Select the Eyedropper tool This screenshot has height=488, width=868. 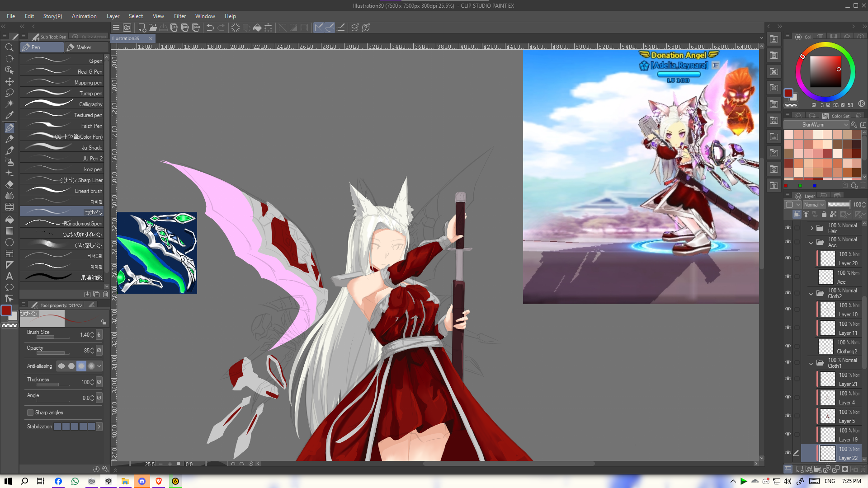(9, 116)
